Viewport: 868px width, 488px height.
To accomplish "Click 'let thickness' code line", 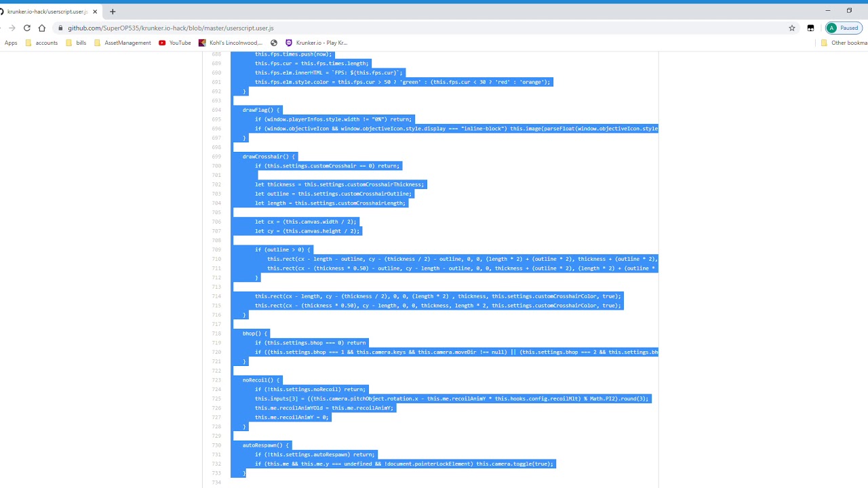I will click(340, 184).
